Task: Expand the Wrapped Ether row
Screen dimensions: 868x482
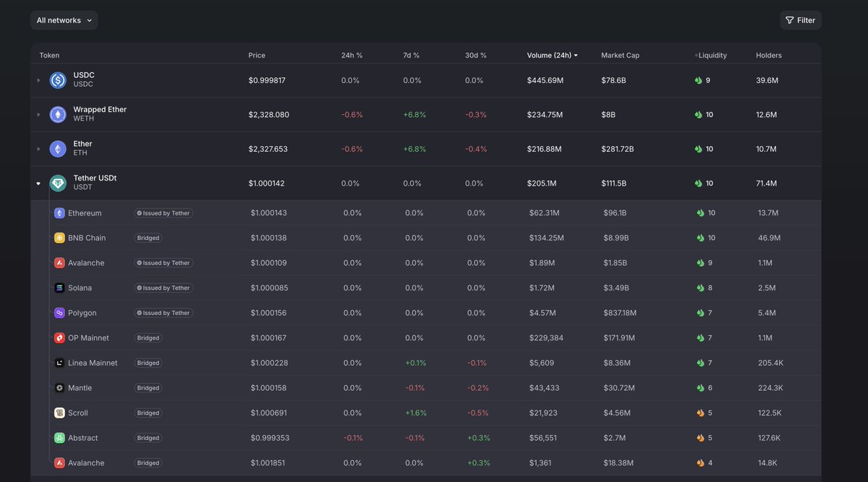Action: click(x=39, y=114)
